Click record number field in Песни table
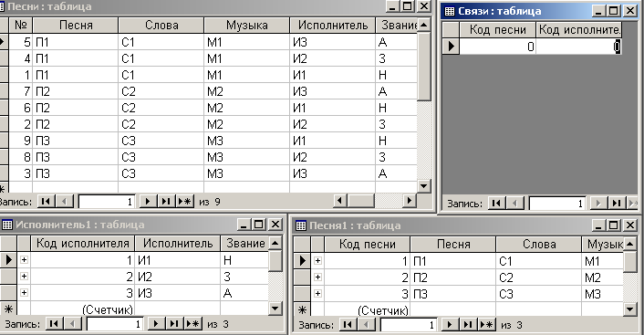Viewport: 644px width, 335px height. coord(107,202)
